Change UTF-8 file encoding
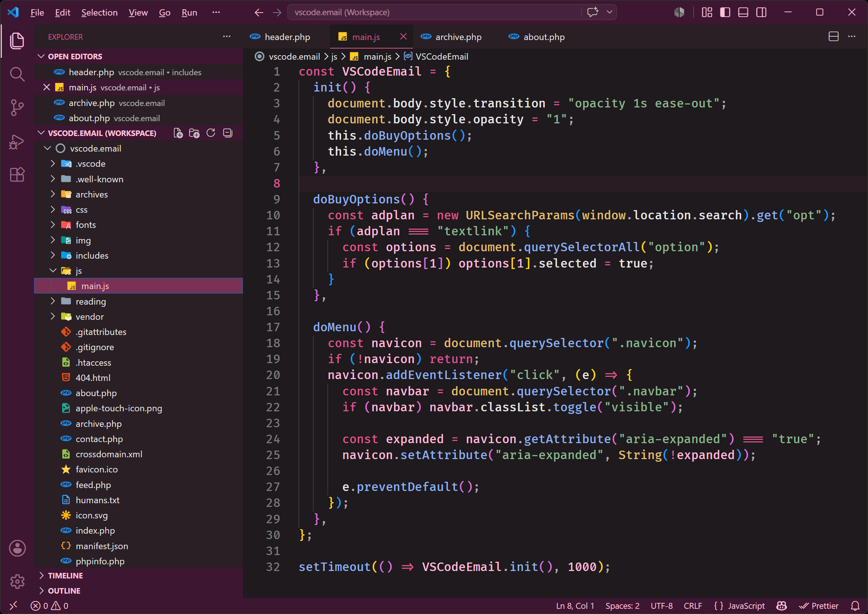 pyautogui.click(x=661, y=606)
